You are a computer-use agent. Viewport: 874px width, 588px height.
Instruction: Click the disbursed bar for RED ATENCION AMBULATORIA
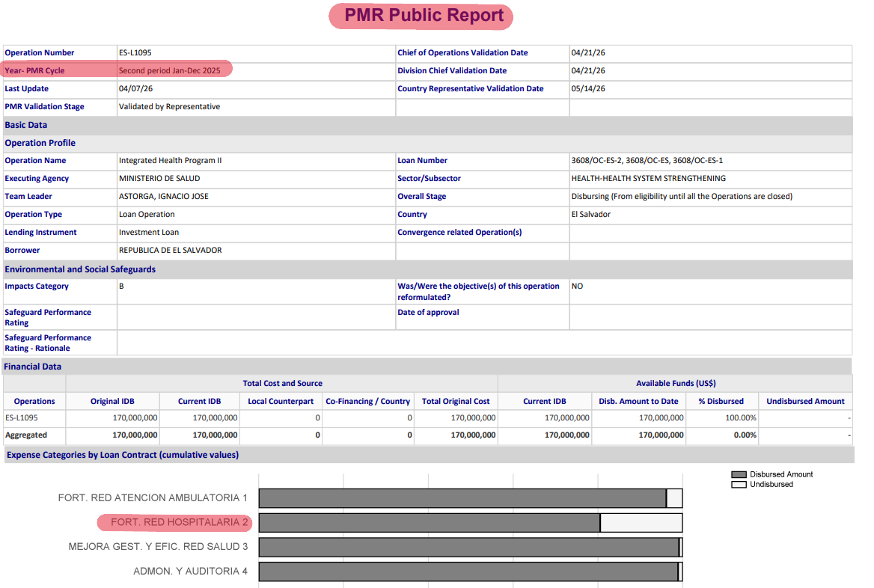pos(462,498)
